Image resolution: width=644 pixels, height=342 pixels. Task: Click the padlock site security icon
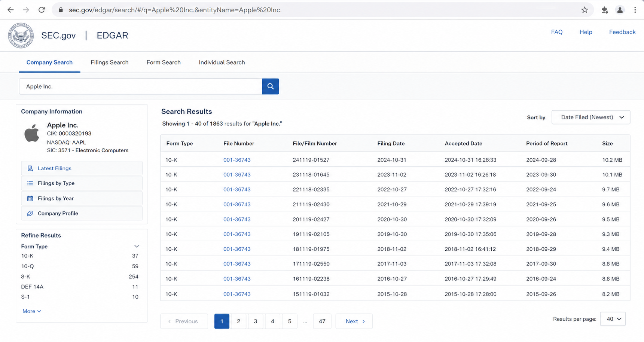(61, 10)
